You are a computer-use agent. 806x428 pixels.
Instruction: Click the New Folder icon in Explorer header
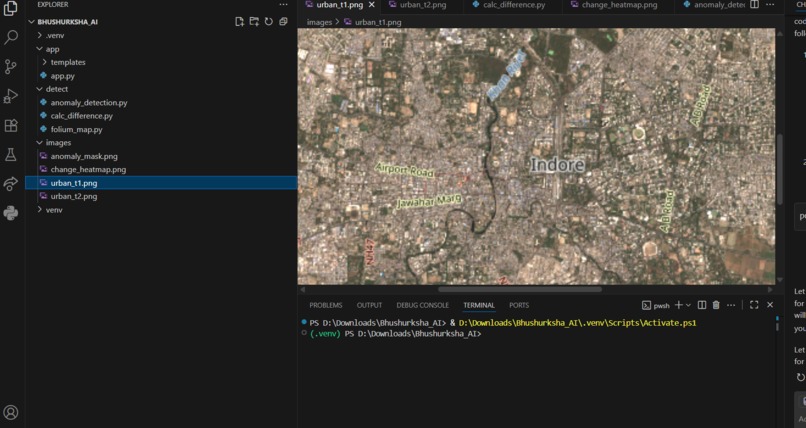[x=254, y=22]
